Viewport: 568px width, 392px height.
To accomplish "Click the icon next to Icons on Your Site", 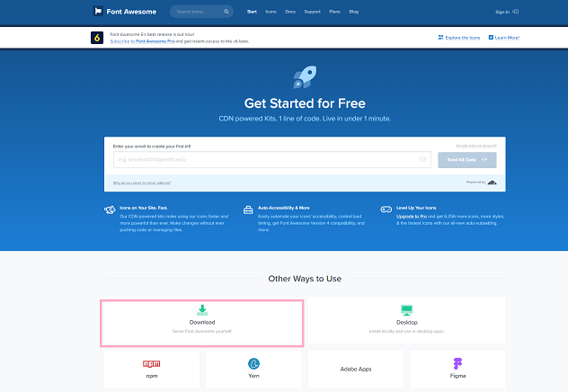I will pos(110,209).
